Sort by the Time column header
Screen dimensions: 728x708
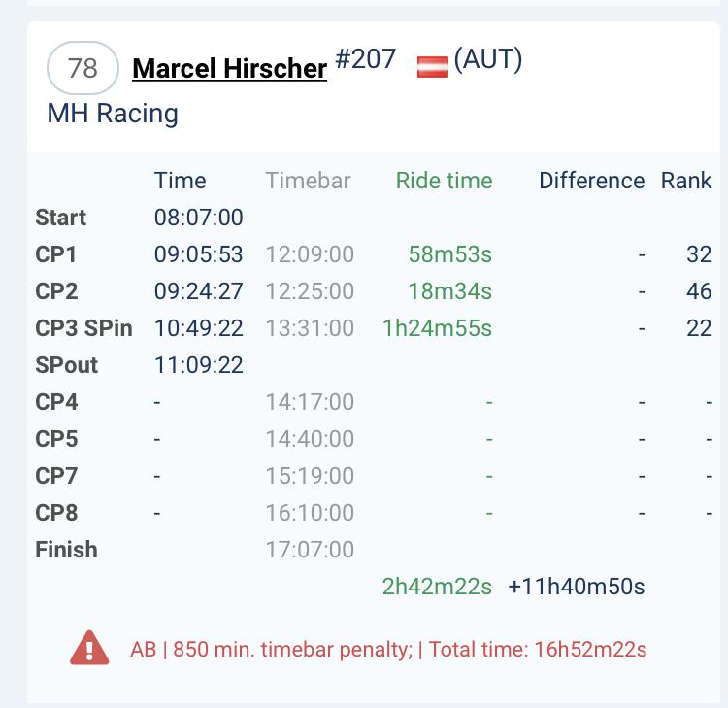click(x=181, y=181)
